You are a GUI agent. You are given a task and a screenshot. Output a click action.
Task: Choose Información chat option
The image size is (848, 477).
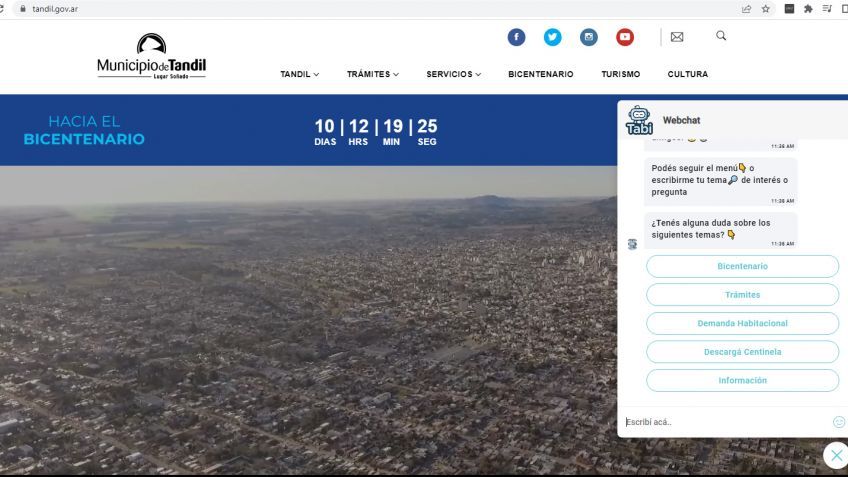click(742, 381)
